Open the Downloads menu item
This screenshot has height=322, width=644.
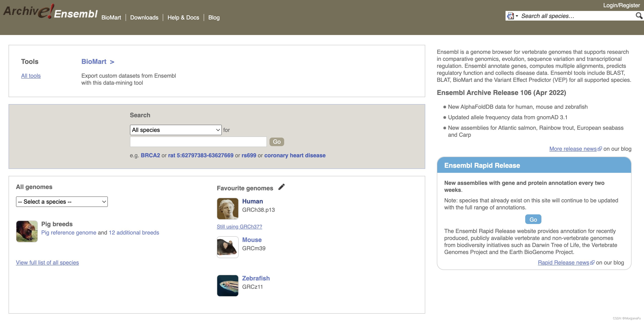point(144,17)
